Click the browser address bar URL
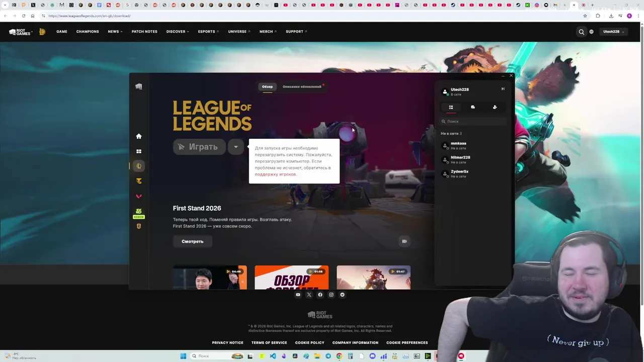Image resolution: width=644 pixels, height=362 pixels. pos(90,16)
